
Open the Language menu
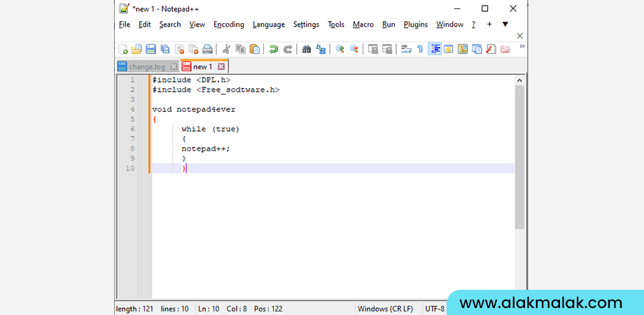[269, 24]
